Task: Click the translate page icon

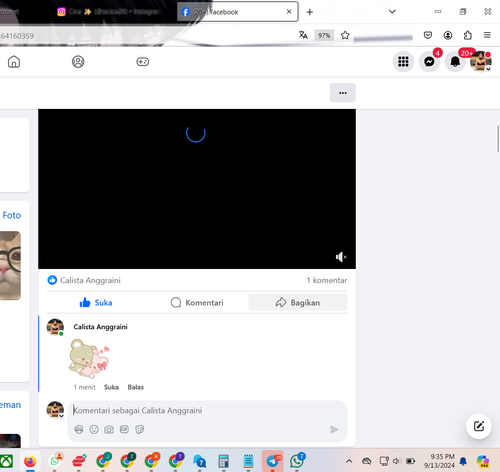Action: click(303, 35)
